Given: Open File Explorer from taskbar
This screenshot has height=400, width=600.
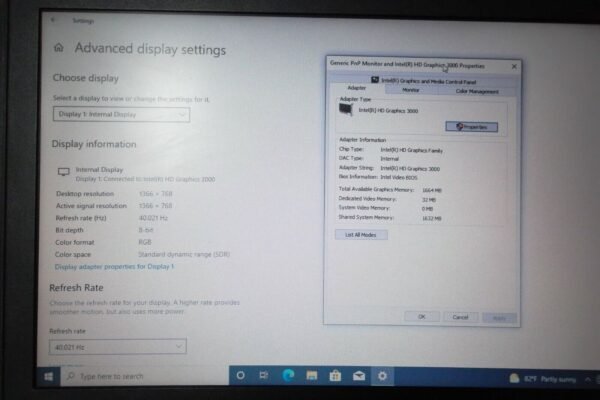Looking at the screenshot, I should (x=312, y=376).
